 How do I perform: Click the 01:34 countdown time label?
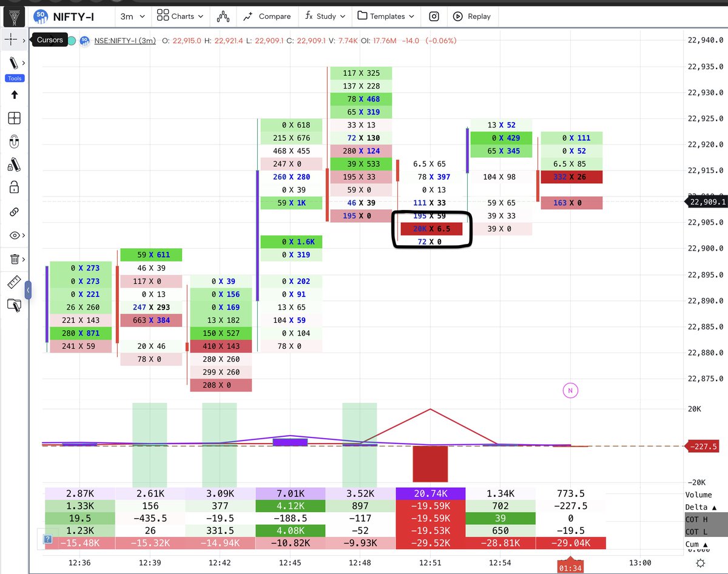pyautogui.click(x=570, y=569)
